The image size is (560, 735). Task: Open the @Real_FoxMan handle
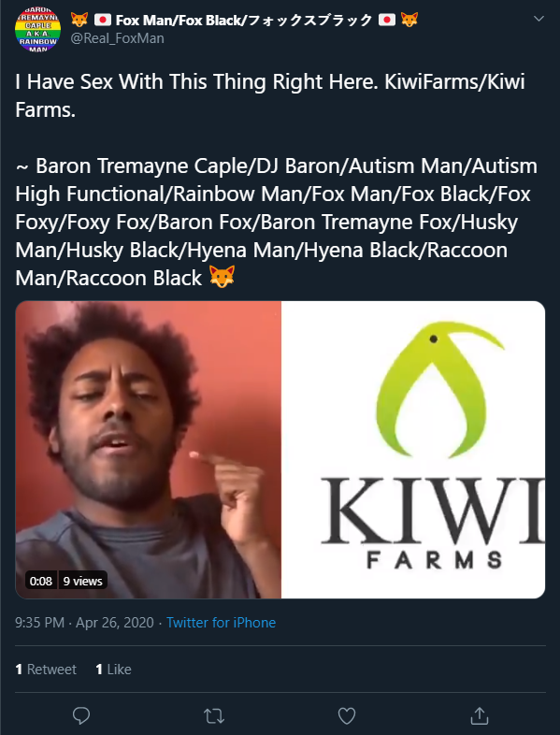pyautogui.click(x=117, y=38)
